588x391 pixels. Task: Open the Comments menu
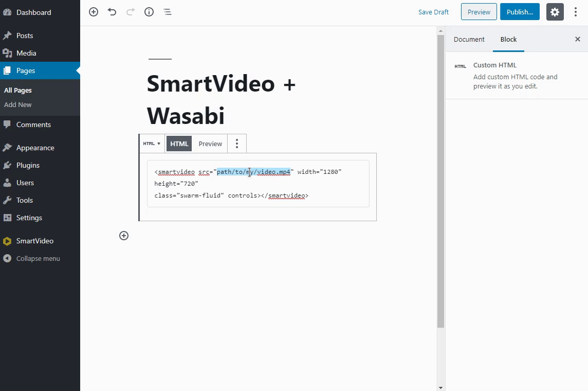click(40, 125)
